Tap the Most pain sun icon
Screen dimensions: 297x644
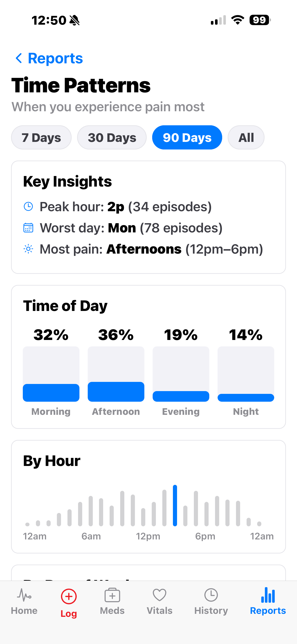[x=28, y=249]
